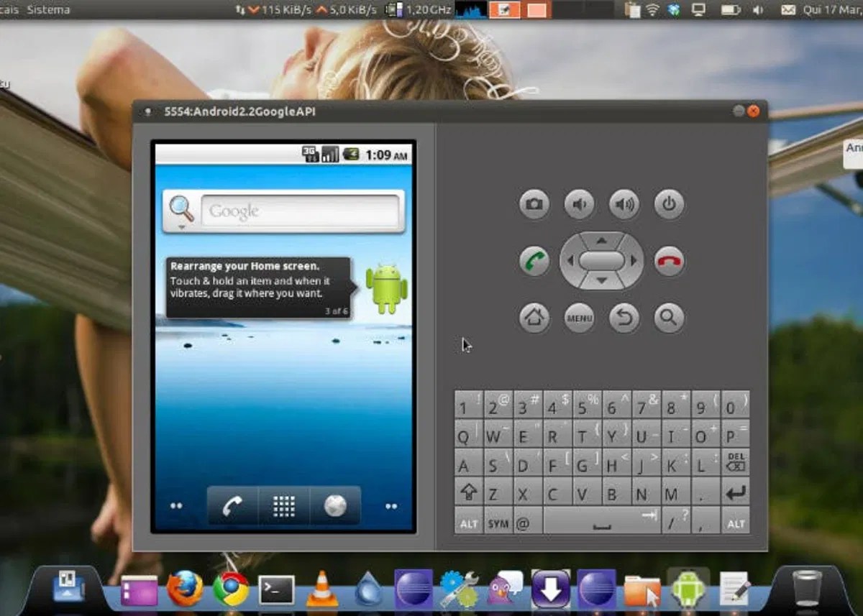Raise volume with emulator volume up button
The height and width of the screenshot is (616, 863).
pos(624,205)
